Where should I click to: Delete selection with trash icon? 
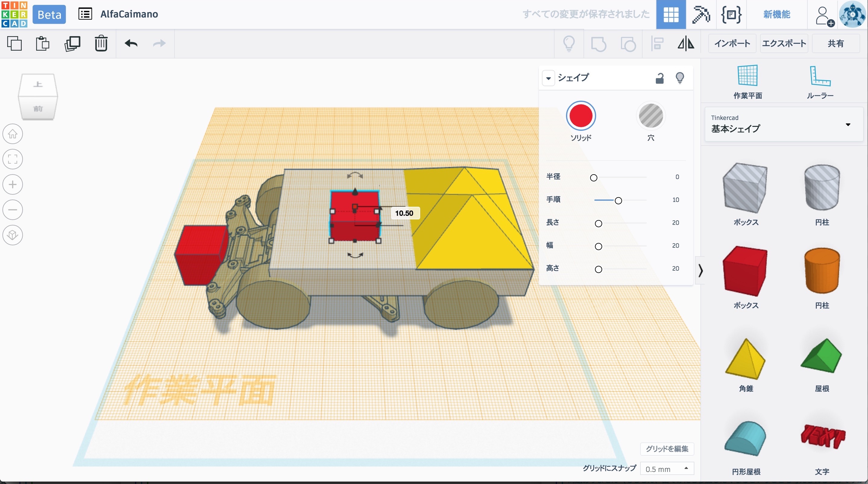[x=101, y=43]
